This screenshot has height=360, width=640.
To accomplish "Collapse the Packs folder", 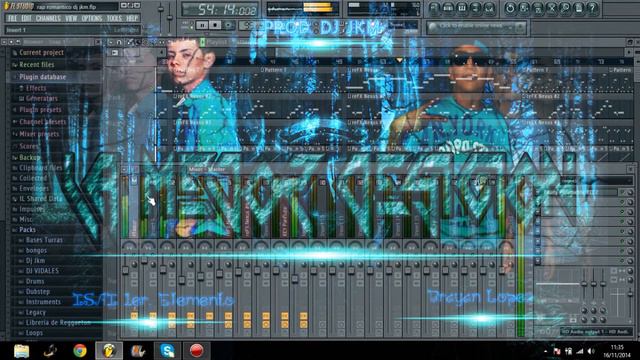I will pos(27,230).
